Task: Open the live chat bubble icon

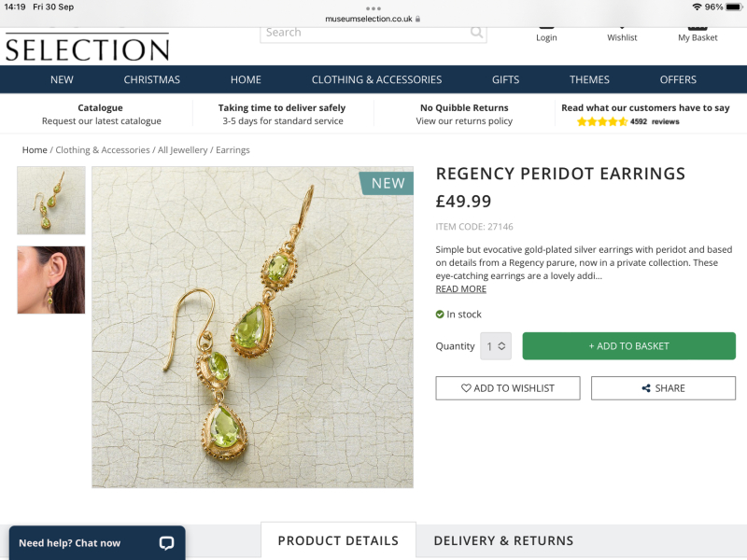Action: tap(165, 543)
